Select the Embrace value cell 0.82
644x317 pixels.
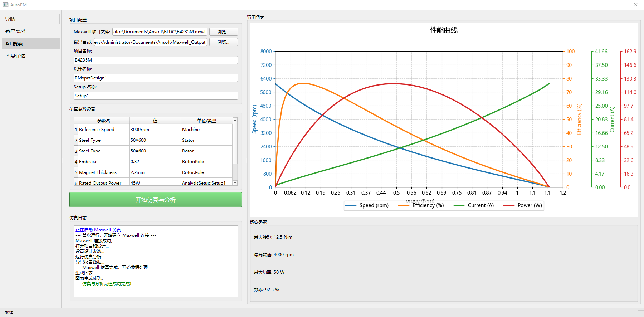tap(155, 162)
